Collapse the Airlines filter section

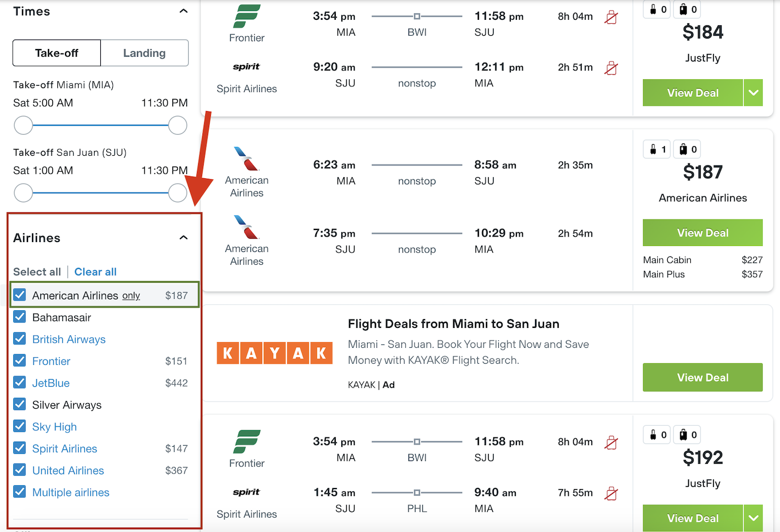pyautogui.click(x=184, y=238)
